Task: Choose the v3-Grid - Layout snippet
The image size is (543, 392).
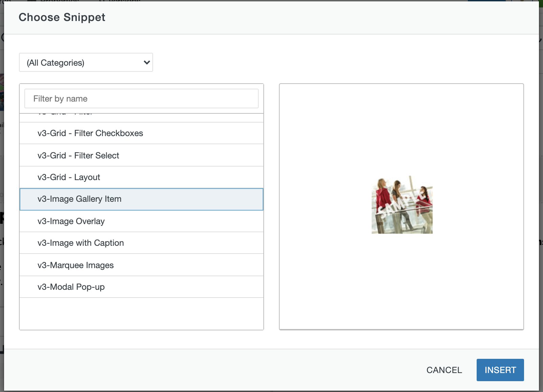Action: (x=142, y=177)
